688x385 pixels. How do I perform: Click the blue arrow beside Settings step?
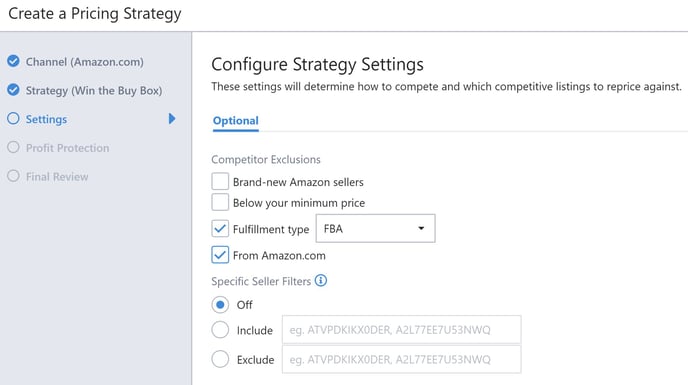172,119
